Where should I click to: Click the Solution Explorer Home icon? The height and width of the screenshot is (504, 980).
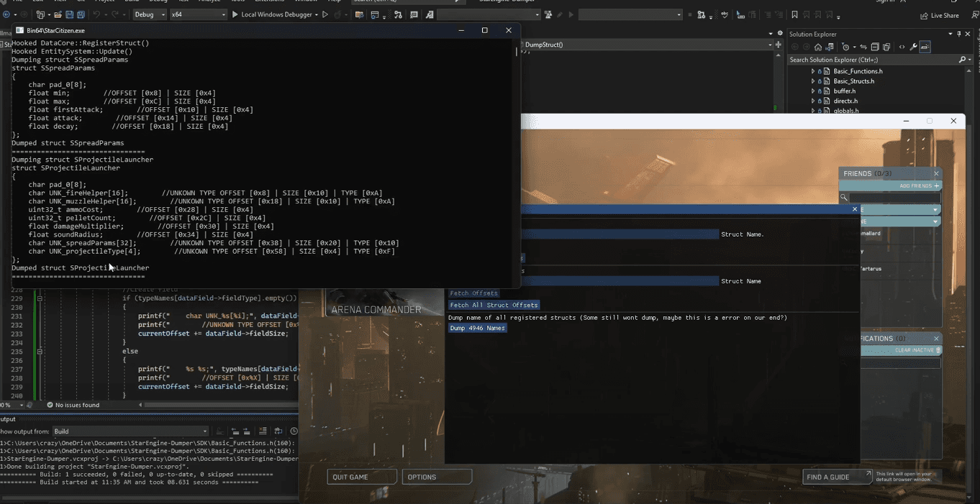(818, 47)
